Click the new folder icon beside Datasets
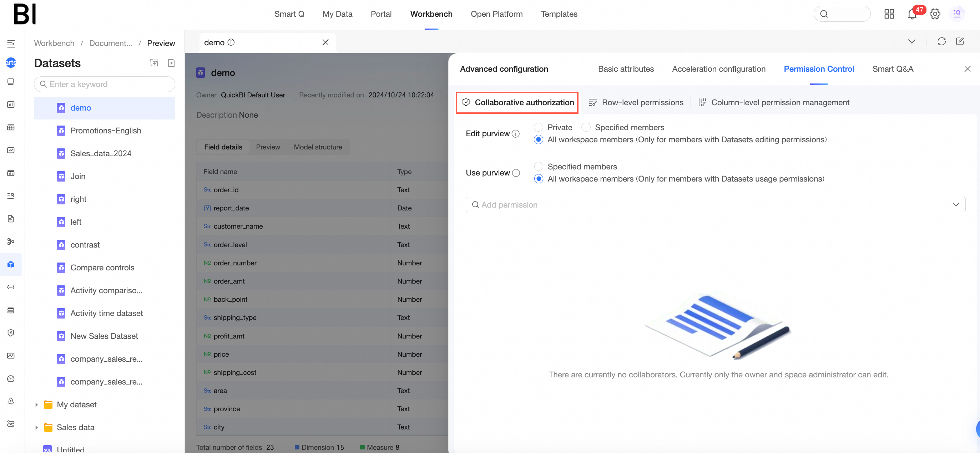Image resolution: width=980 pixels, height=453 pixels. (x=154, y=63)
